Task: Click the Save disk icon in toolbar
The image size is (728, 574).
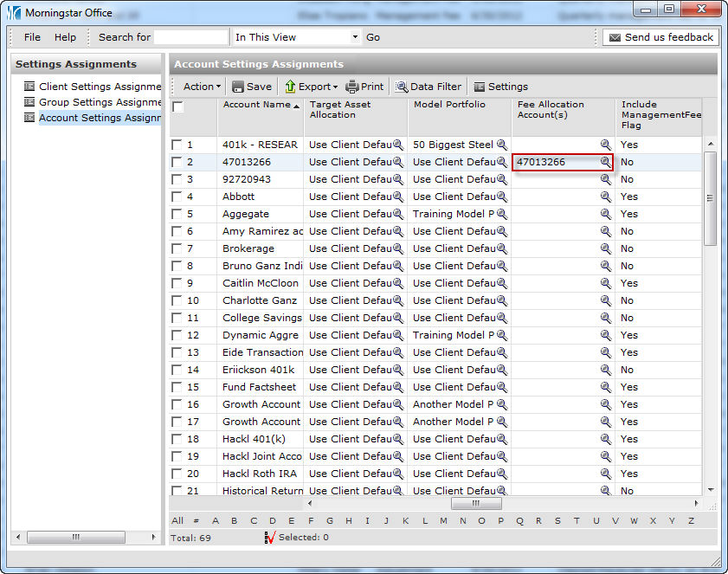Action: [x=238, y=87]
